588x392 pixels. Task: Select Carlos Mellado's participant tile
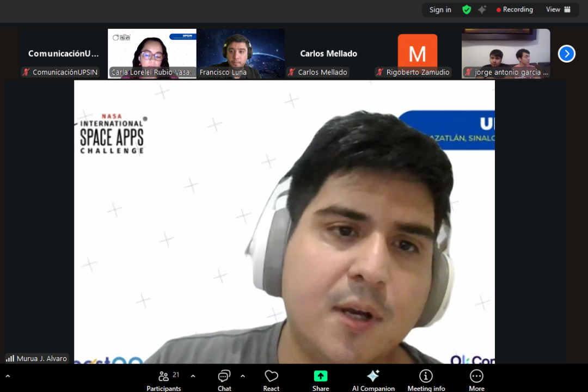(x=329, y=53)
